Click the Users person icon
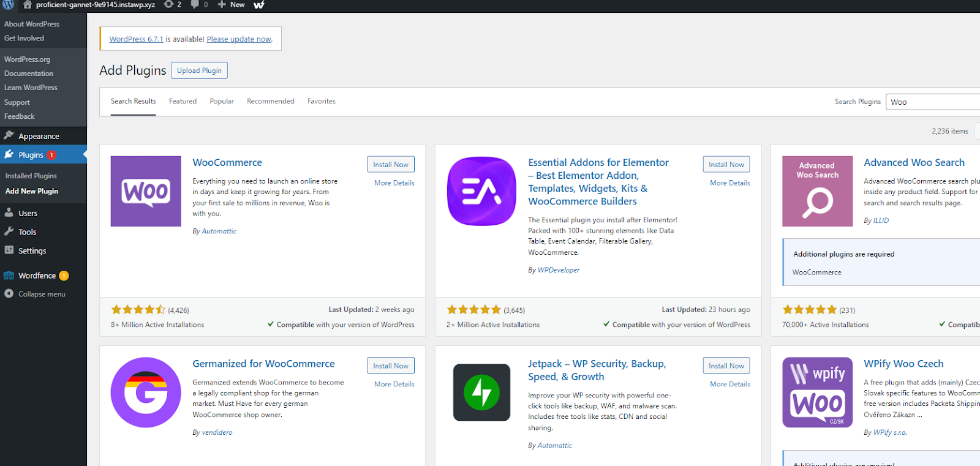This screenshot has height=466, width=980. (x=9, y=212)
